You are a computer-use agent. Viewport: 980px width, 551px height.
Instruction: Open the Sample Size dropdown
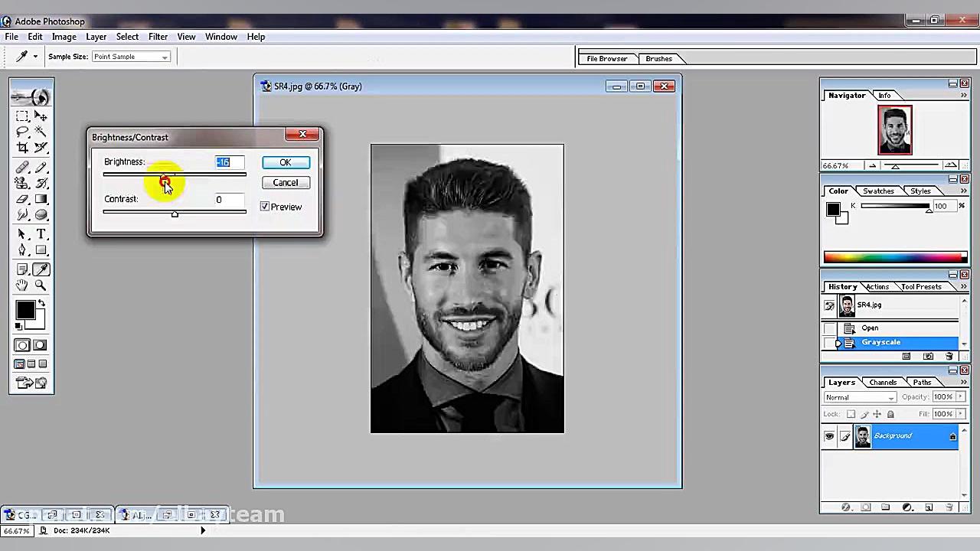coord(131,57)
